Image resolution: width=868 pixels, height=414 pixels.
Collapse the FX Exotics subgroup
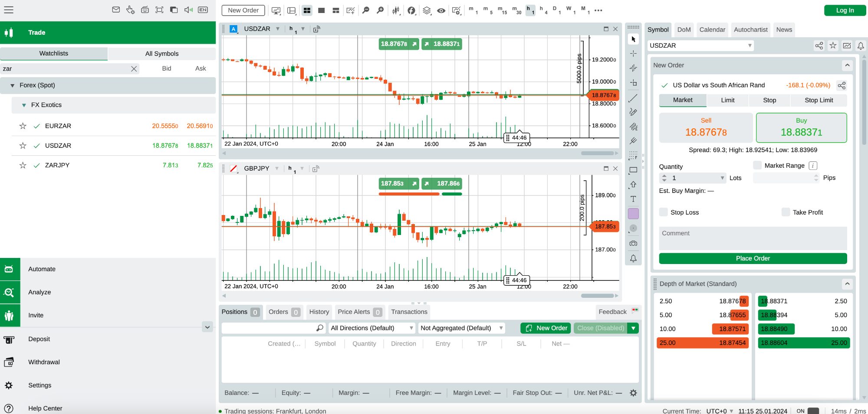24,105
